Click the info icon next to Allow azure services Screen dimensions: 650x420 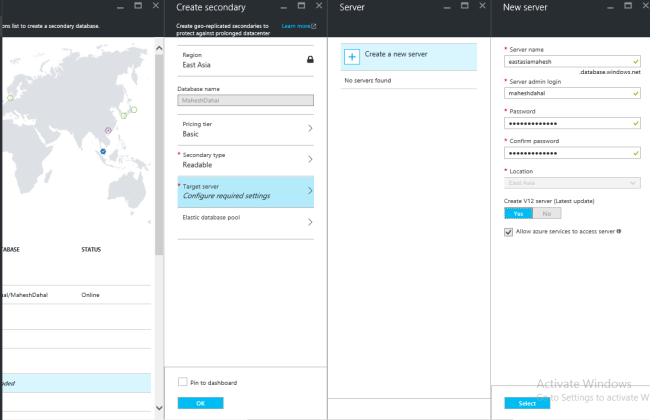pyautogui.click(x=620, y=231)
